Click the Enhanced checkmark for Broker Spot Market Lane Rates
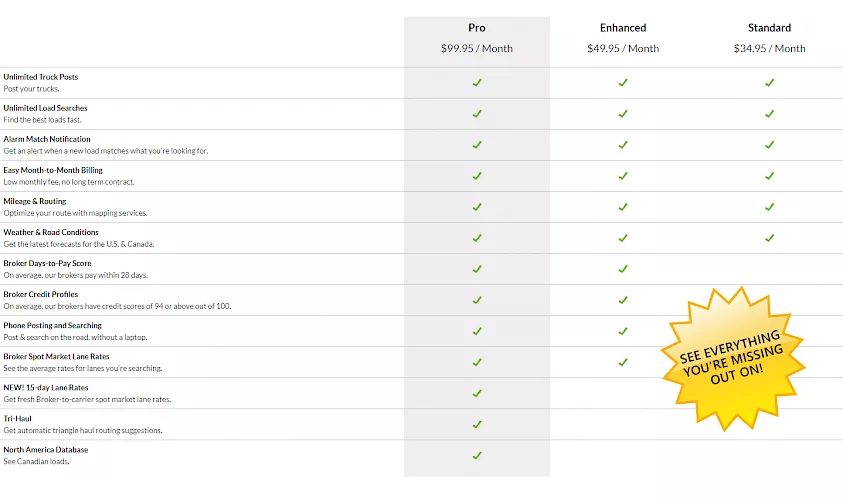 coord(623,362)
